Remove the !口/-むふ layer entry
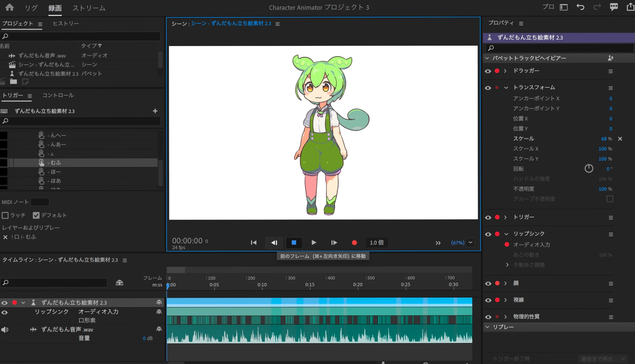The height and width of the screenshot is (364, 635). coord(5,237)
